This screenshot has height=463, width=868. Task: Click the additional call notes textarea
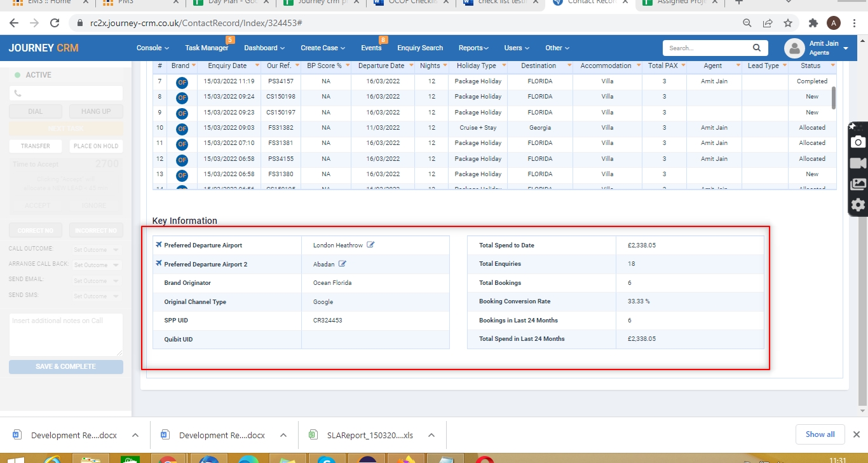[66, 335]
